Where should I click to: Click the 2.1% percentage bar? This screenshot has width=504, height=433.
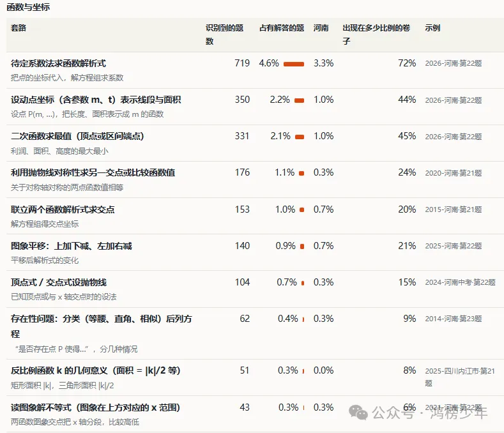pyautogui.click(x=300, y=137)
